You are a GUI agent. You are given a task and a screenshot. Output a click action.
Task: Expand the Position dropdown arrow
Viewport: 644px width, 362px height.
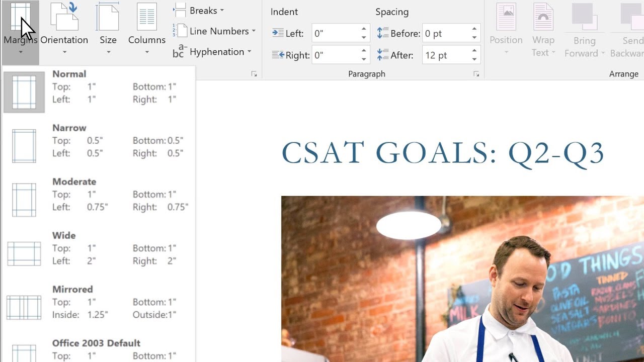point(506,52)
